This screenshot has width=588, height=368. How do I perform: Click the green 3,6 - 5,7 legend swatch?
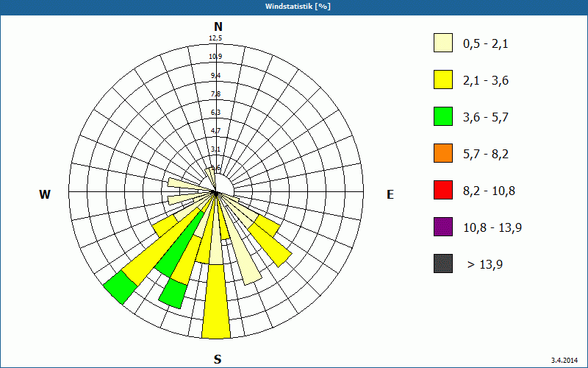coord(443,116)
